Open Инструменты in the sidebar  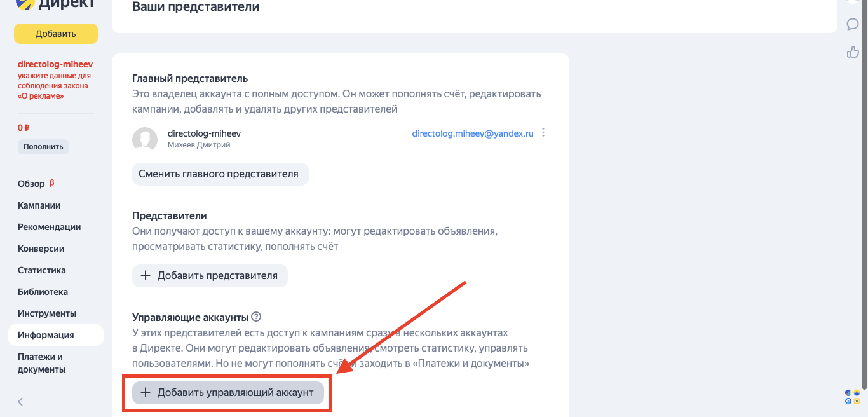tap(47, 313)
